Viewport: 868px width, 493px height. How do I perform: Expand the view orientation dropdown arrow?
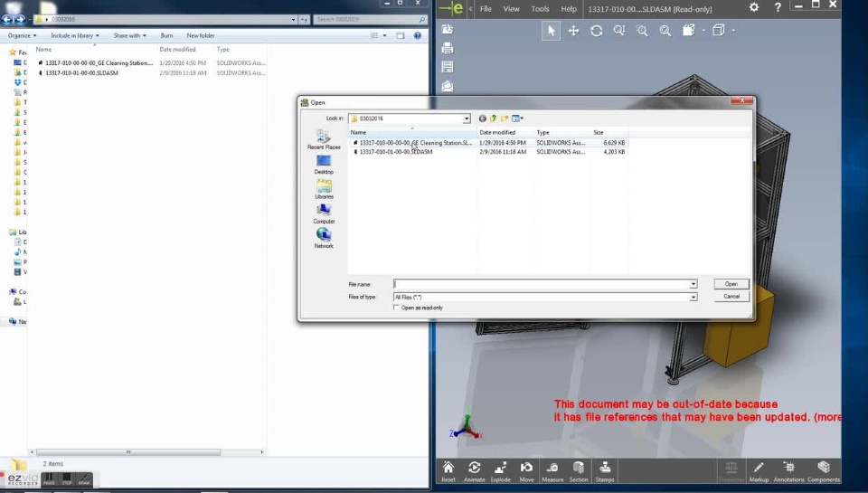(703, 31)
